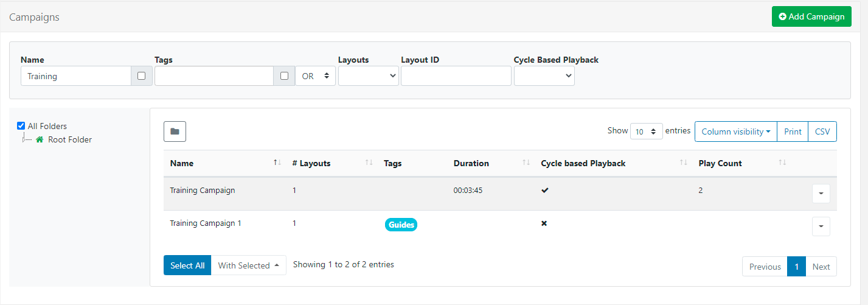
Task: Click the Add Campaign button
Action: tap(811, 16)
